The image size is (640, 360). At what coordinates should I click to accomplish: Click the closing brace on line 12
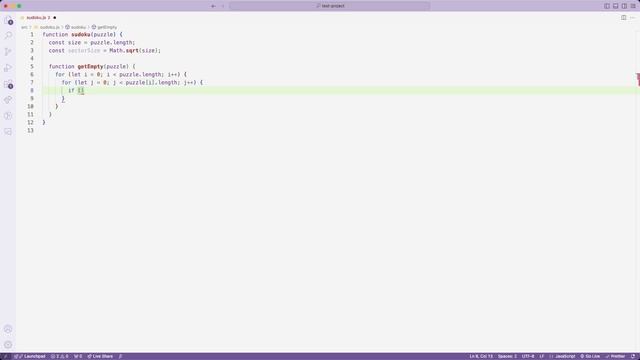tap(44, 122)
